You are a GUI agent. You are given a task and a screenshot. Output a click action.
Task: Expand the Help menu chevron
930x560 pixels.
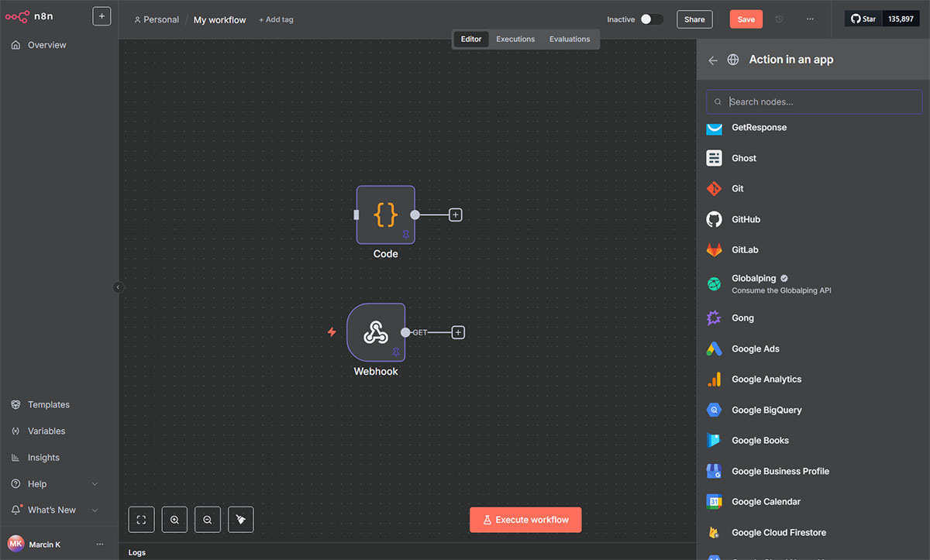tap(95, 484)
